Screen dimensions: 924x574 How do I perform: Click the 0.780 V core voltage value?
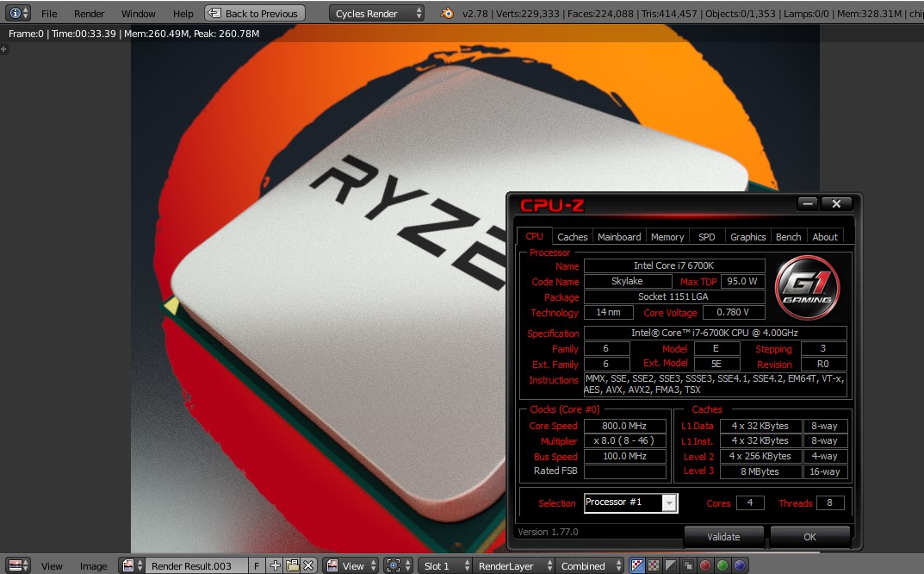[733, 312]
